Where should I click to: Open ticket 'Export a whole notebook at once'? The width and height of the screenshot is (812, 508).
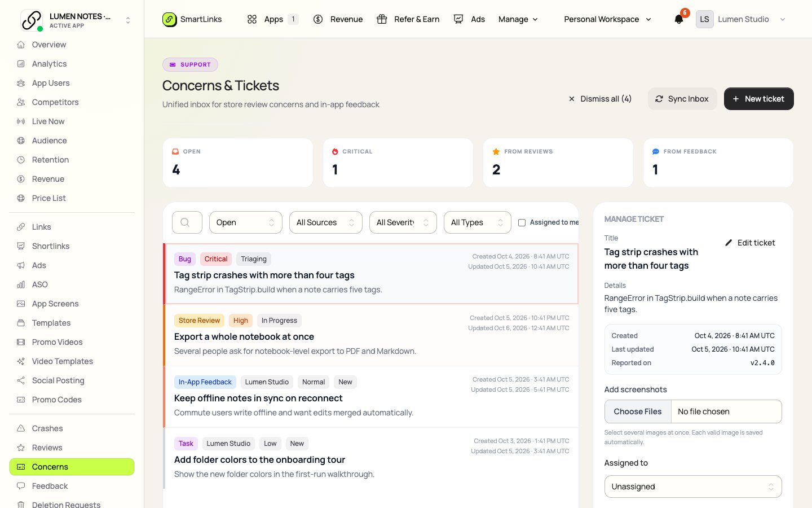(372, 336)
